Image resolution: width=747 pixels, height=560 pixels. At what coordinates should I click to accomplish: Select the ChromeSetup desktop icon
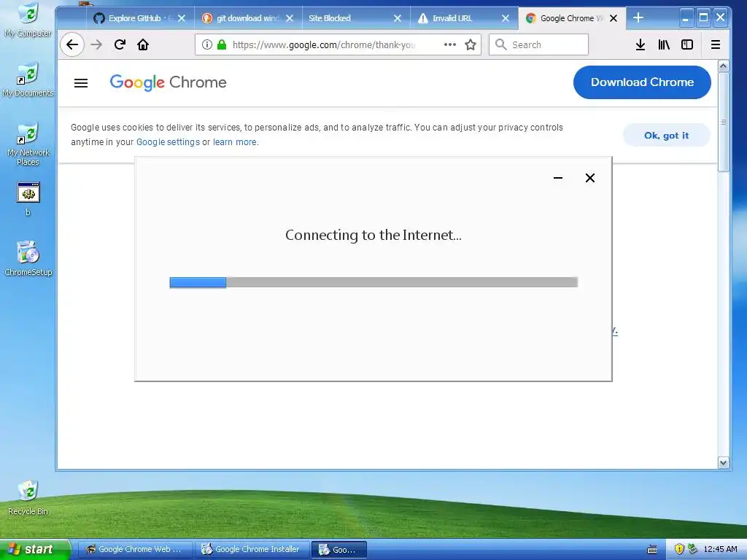[x=28, y=259]
